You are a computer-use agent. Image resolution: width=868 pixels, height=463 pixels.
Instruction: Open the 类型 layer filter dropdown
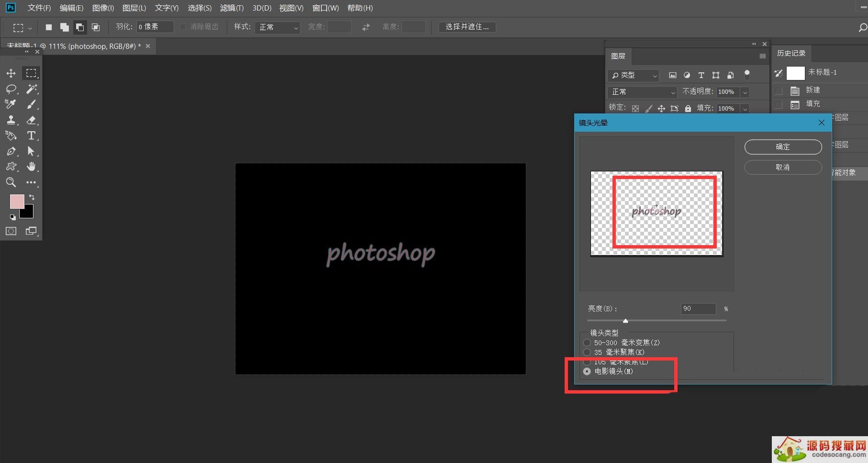point(634,75)
